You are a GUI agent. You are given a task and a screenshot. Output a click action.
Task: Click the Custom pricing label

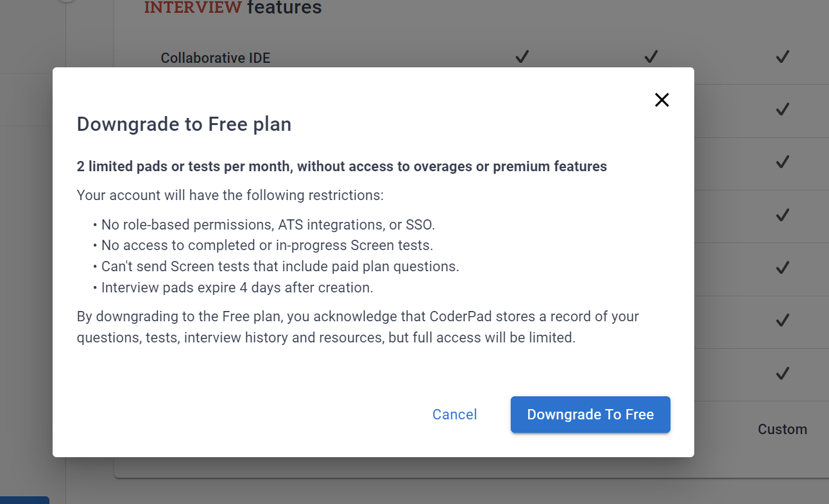tap(782, 430)
